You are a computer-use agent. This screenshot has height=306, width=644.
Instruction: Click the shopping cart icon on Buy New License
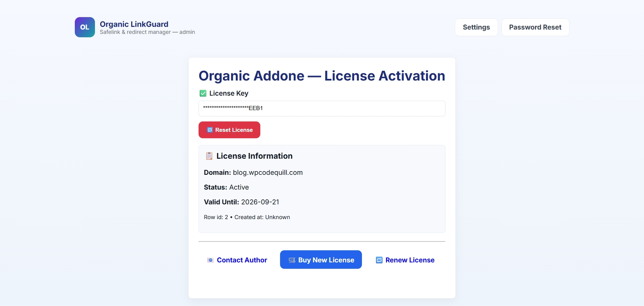[292, 260]
